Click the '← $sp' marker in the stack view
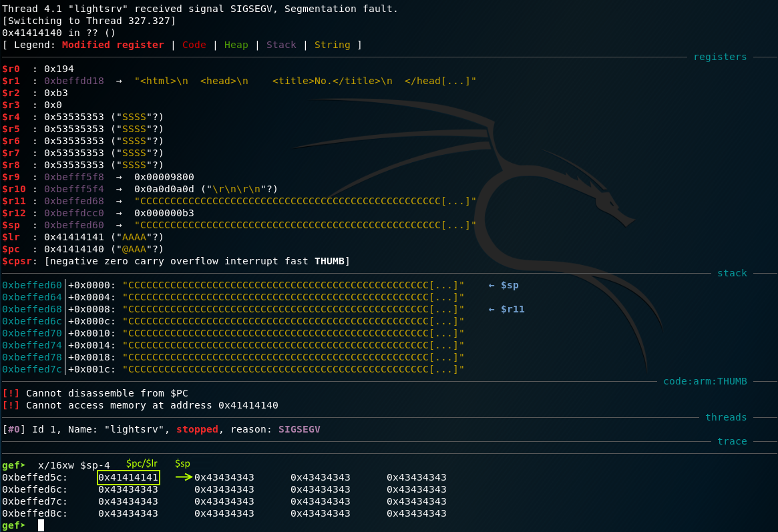778x532 pixels. 504,285
